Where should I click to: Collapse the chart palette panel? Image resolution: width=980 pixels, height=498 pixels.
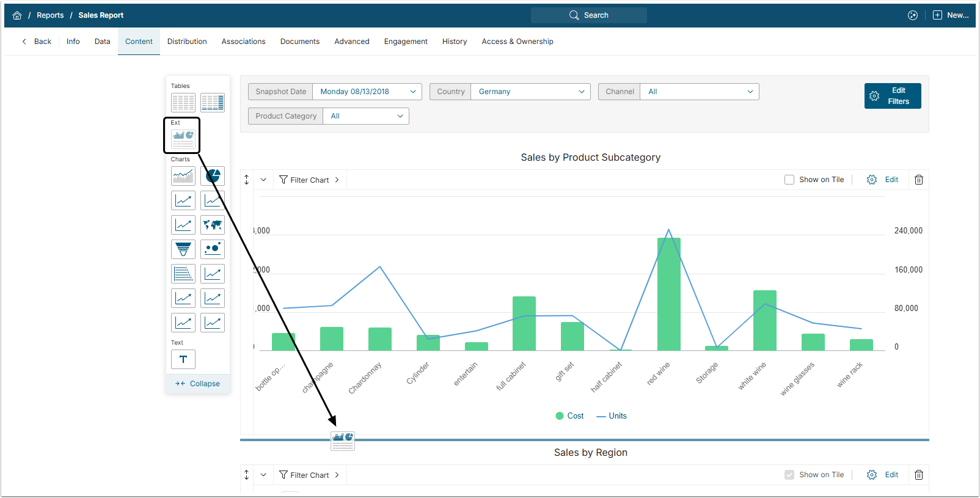(198, 384)
